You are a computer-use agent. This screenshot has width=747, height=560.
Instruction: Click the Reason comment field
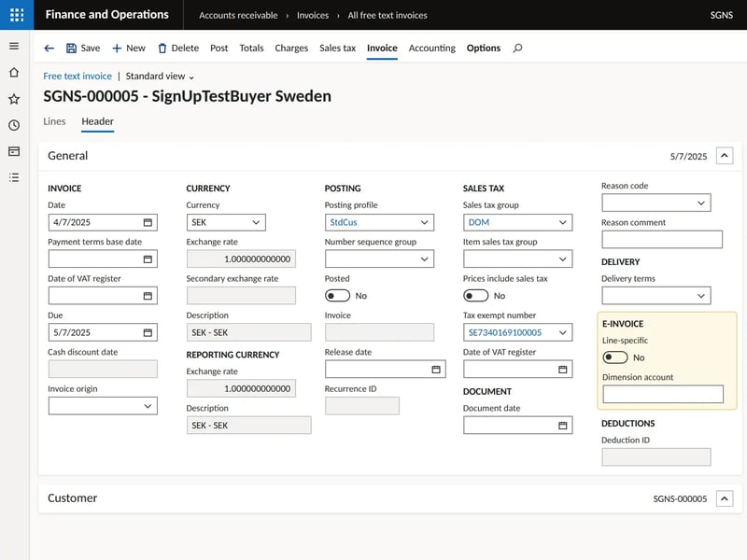pyautogui.click(x=662, y=240)
